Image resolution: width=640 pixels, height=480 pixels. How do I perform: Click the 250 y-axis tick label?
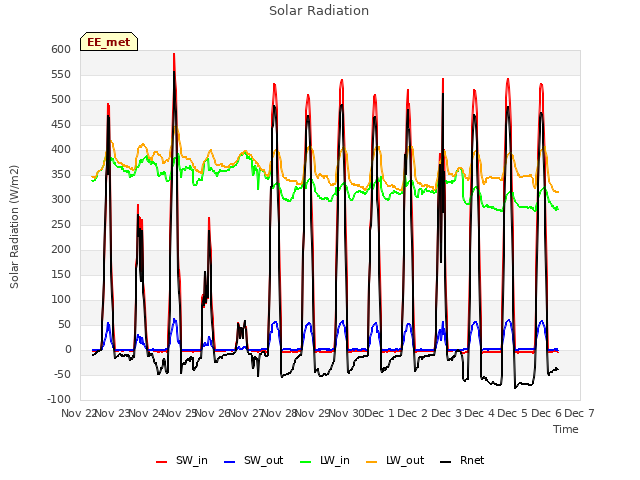point(61,224)
